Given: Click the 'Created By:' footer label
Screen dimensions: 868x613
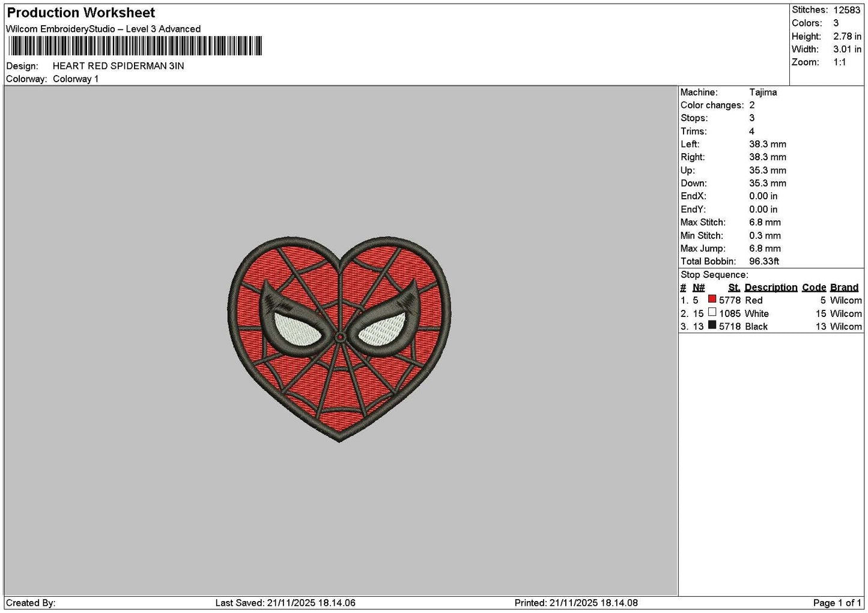Looking at the screenshot, I should pos(31,603).
